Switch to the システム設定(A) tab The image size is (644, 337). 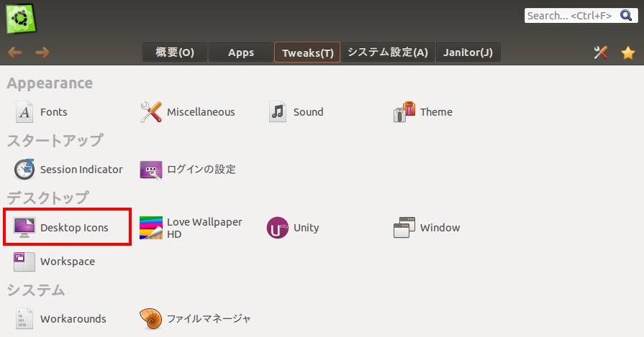point(388,52)
